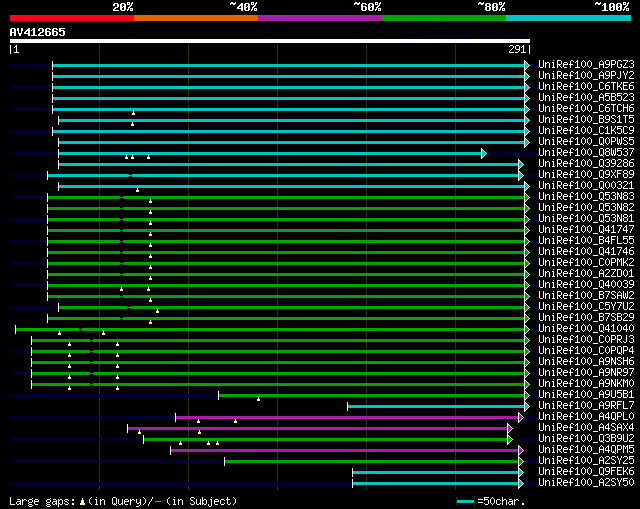Open the UniRef100_A2SY50 hit label
Image resolution: width=640 pixels, height=509 pixels.
[585, 483]
